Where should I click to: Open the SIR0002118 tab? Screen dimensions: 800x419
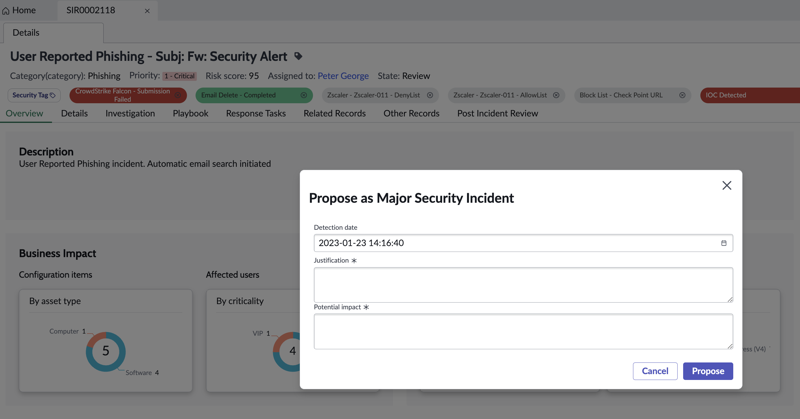point(91,10)
